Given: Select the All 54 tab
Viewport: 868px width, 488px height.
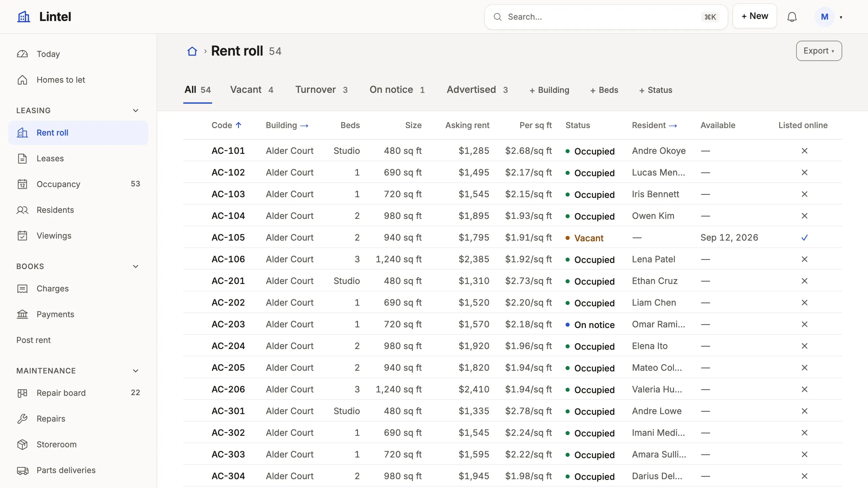Looking at the screenshot, I should (198, 89).
